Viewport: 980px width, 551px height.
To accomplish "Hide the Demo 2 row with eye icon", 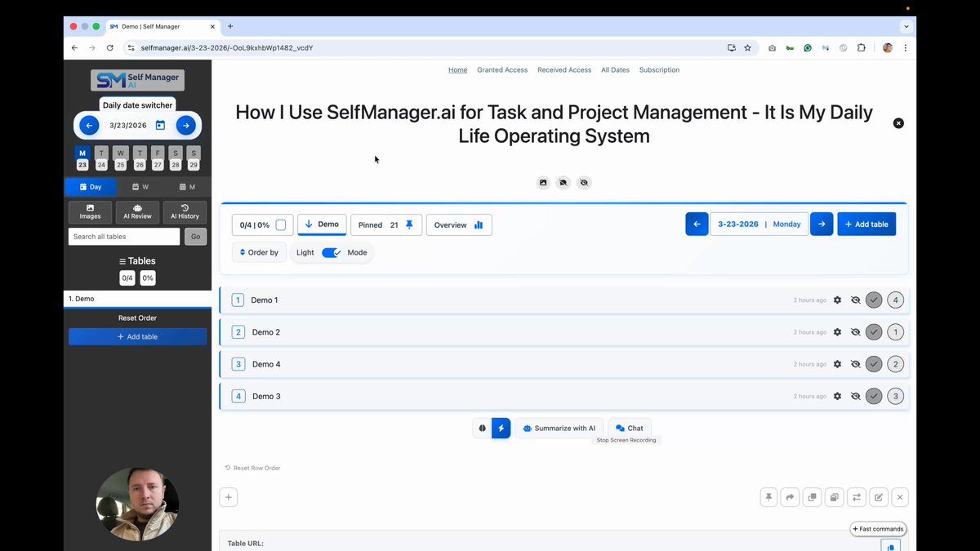I will click(x=856, y=332).
